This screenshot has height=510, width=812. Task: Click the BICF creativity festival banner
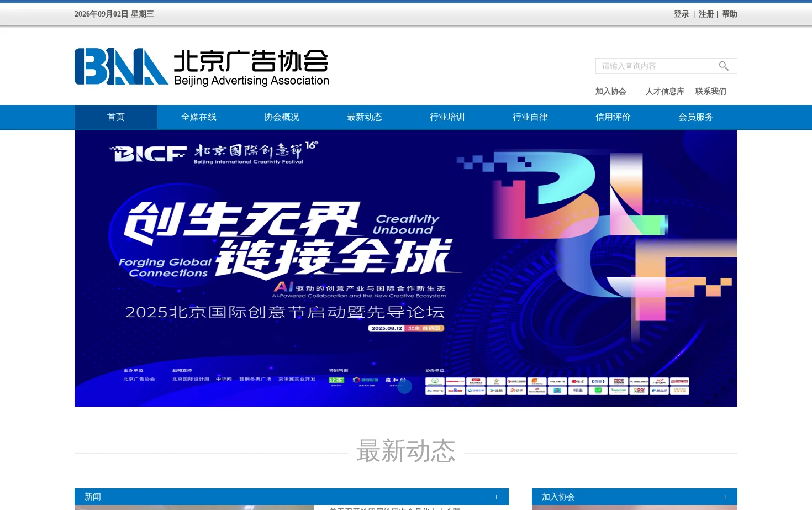[406, 269]
